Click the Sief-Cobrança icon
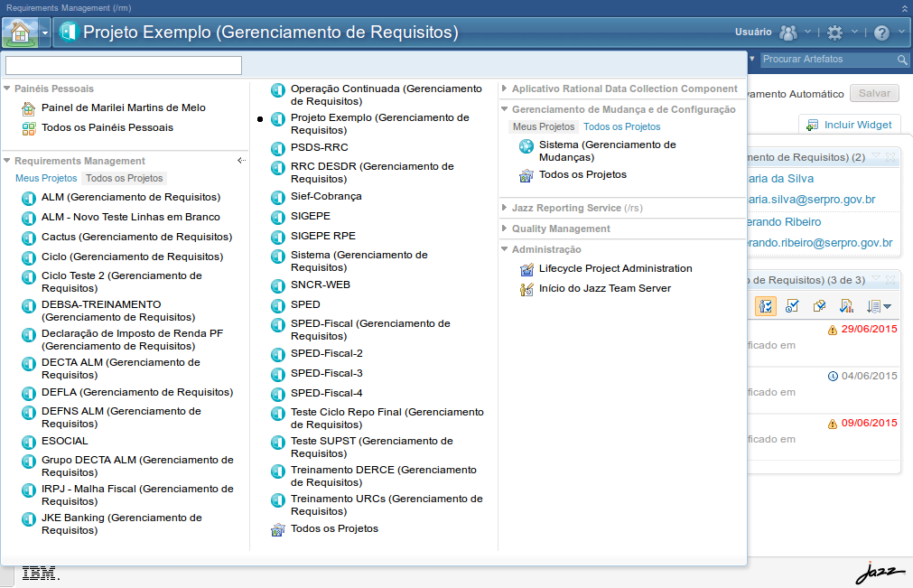This screenshot has height=588, width=913. pyautogui.click(x=278, y=198)
